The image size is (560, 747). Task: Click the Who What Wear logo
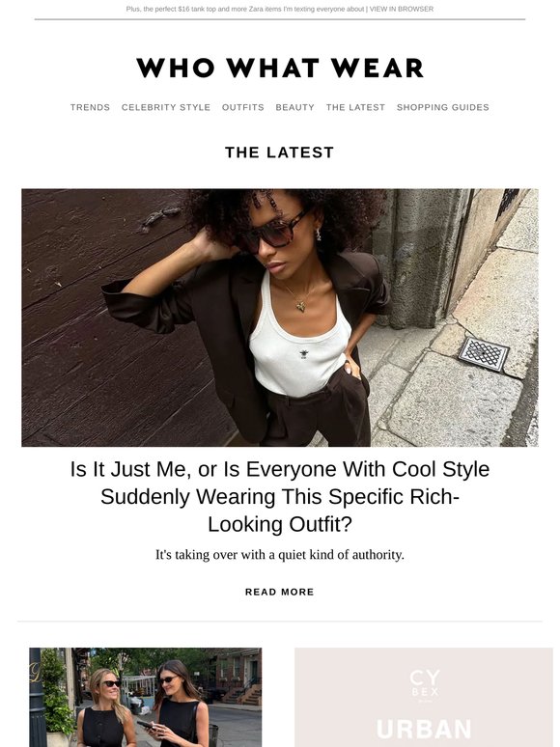[280, 68]
